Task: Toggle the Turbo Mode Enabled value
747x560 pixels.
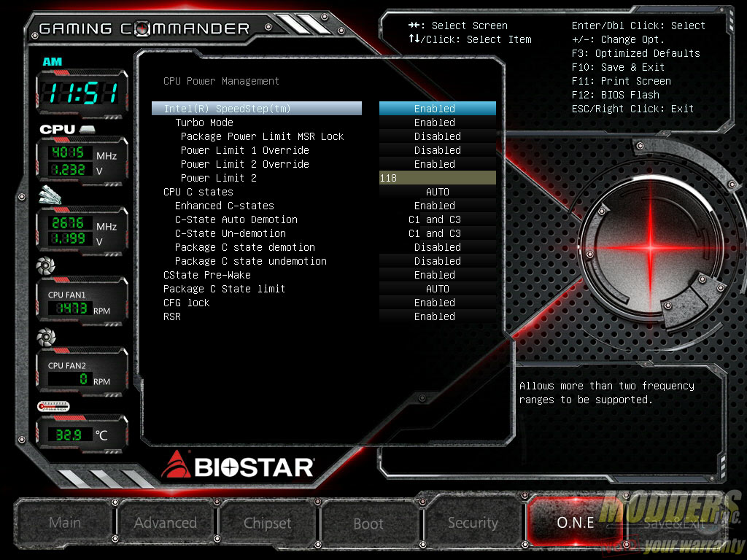Action: point(438,122)
